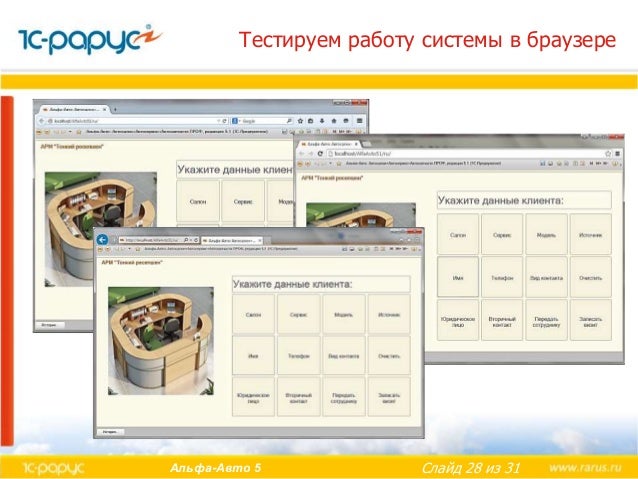Viewport: 638px width, 479px height.
Task: Click Сервис button in Firefox window
Action: [x=243, y=201]
